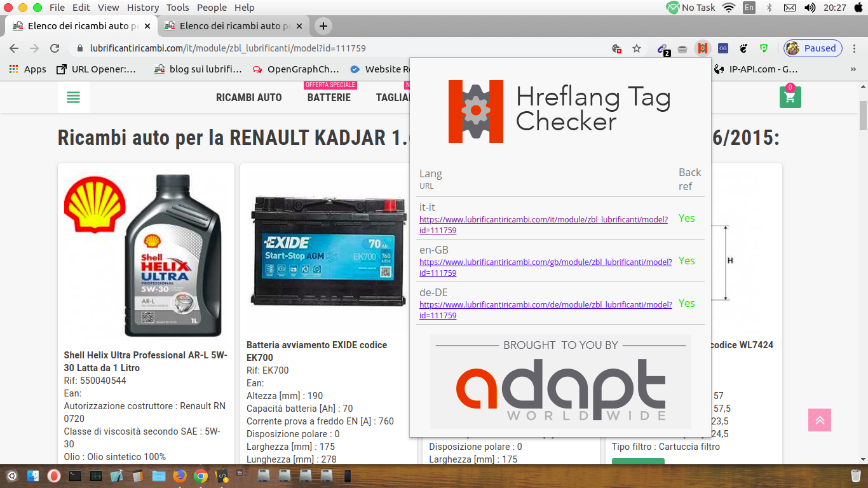Image resolution: width=868 pixels, height=488 pixels.
Task: Open Chrome three-dot menu
Action: point(855,48)
